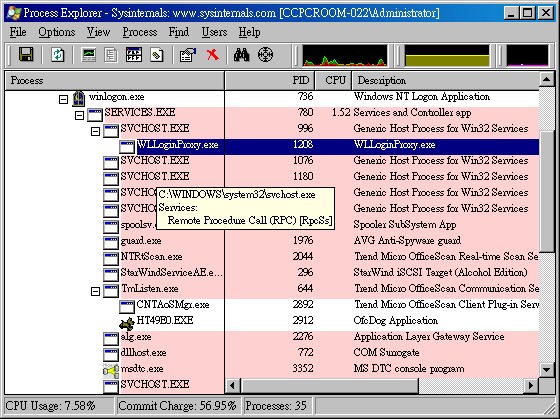Open the Options menu
Image resolution: width=560 pixels, height=419 pixels.
point(57,32)
